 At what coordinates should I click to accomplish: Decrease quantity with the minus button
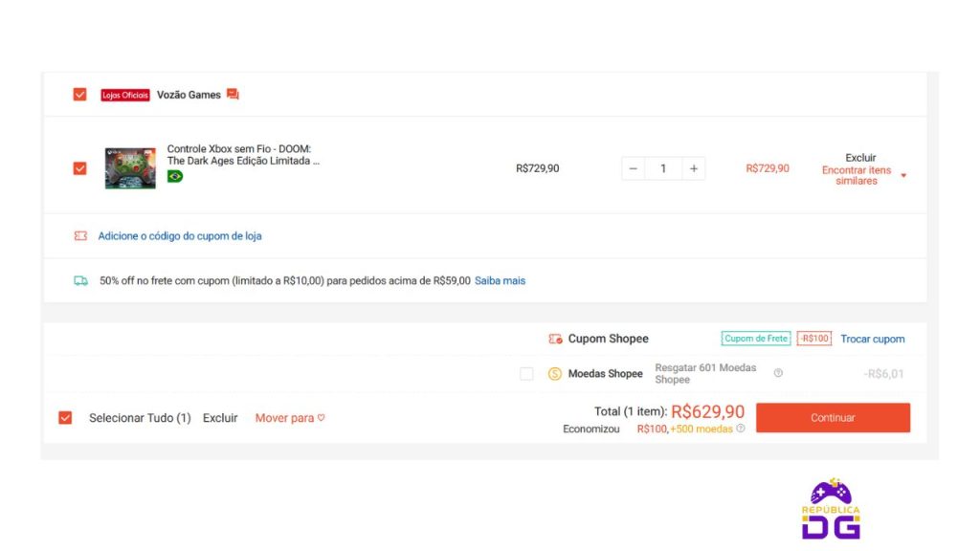click(x=633, y=168)
